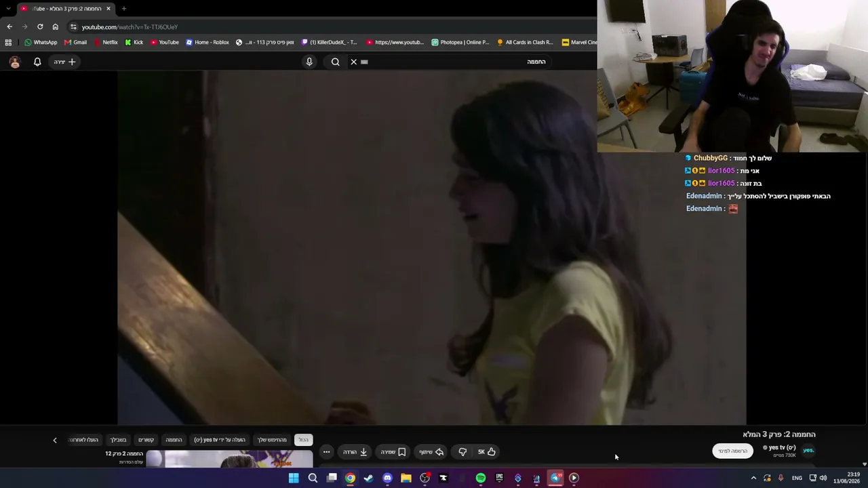Open the browser home page
Screen dimensions: 868x488
coord(56,27)
